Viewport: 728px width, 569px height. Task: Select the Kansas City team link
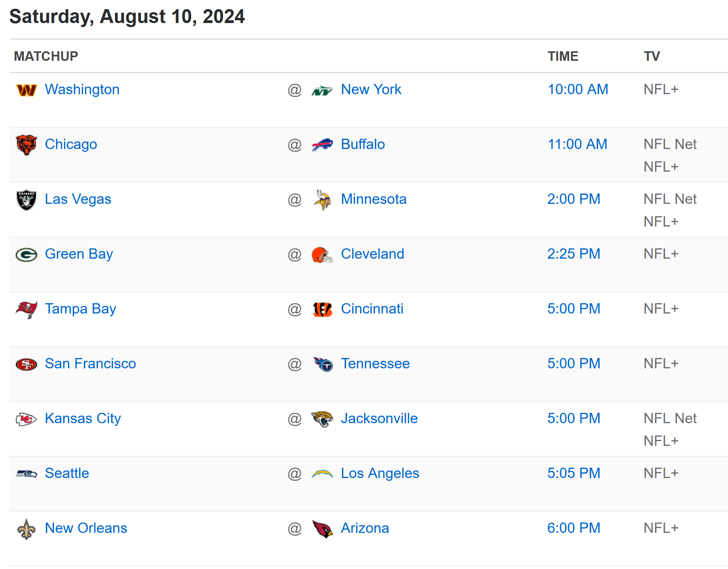(x=83, y=418)
